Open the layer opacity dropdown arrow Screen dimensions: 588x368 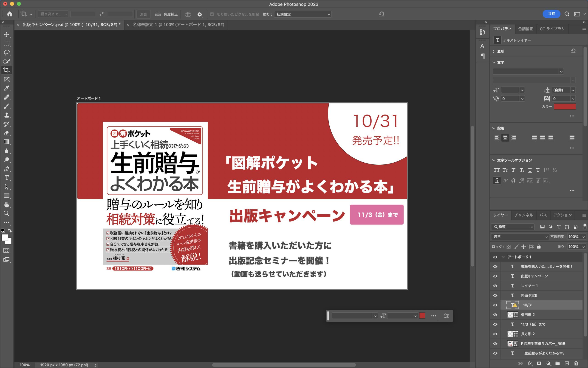[x=583, y=237]
